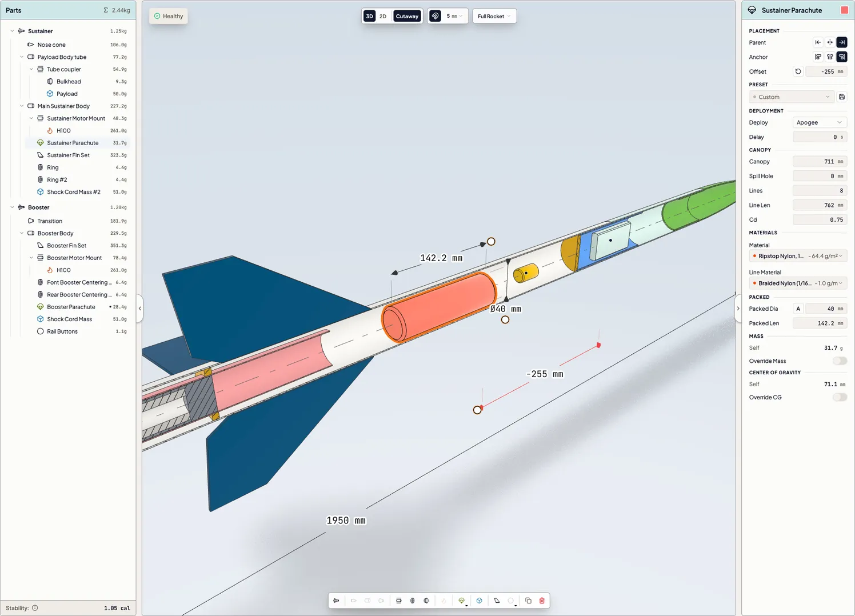This screenshot has height=616, width=855.
Task: Open the 5 mm grid size dropdown
Action: tap(455, 16)
